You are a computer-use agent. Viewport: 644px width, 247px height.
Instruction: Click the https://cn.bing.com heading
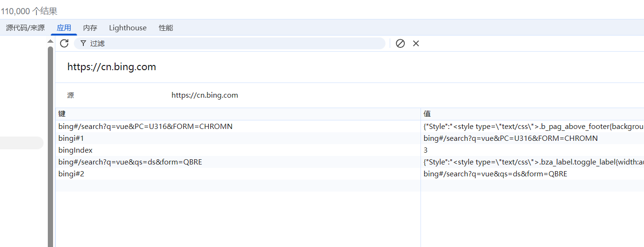[x=112, y=67]
